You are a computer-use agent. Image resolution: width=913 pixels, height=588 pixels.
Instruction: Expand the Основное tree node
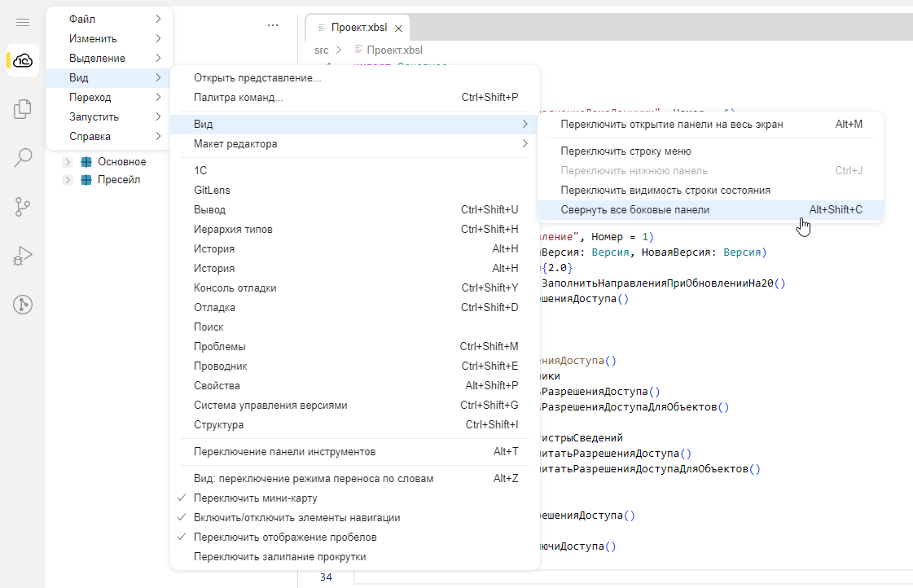[x=68, y=162]
